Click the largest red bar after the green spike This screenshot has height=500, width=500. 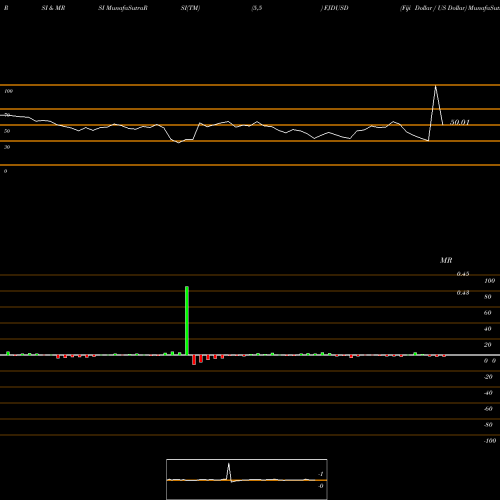point(194,360)
